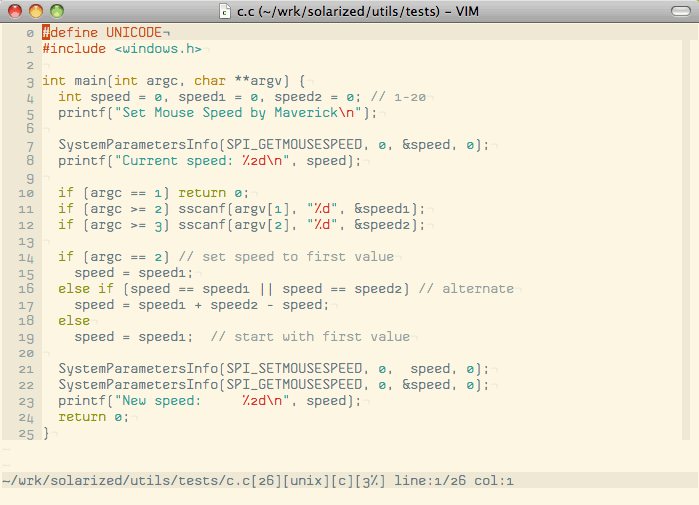Click the "start with first value" comment

click(310, 337)
